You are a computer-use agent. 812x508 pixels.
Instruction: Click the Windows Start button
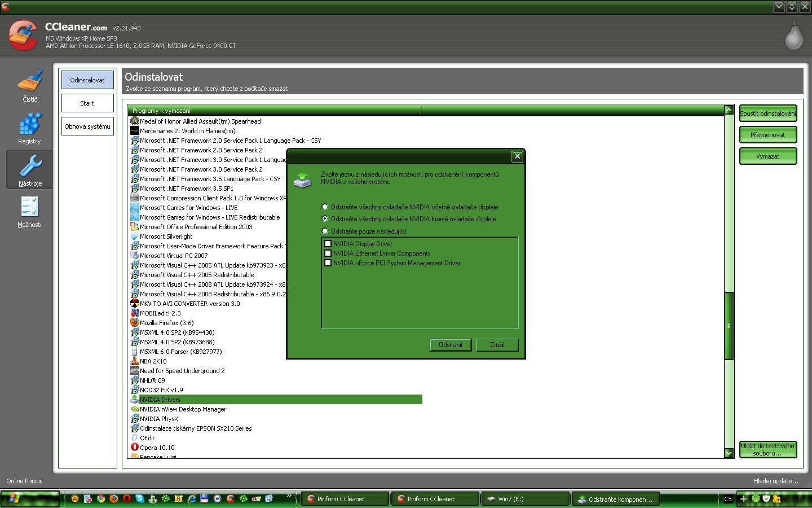[30, 499]
